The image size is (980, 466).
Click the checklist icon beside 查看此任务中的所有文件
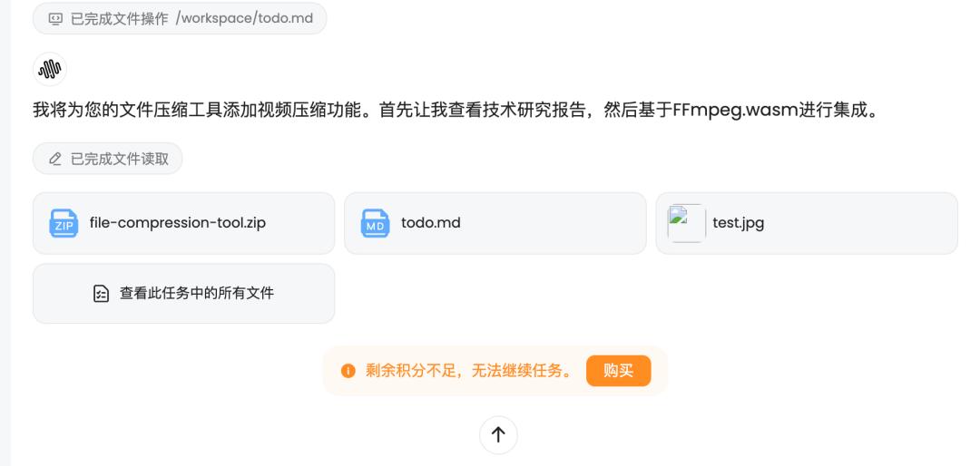102,294
